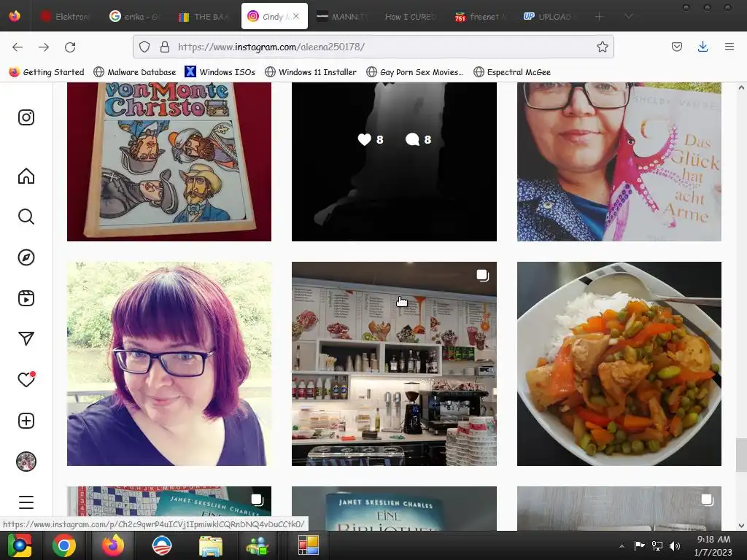Launch Chrome from taskbar
The width and height of the screenshot is (747, 560).
click(x=64, y=545)
